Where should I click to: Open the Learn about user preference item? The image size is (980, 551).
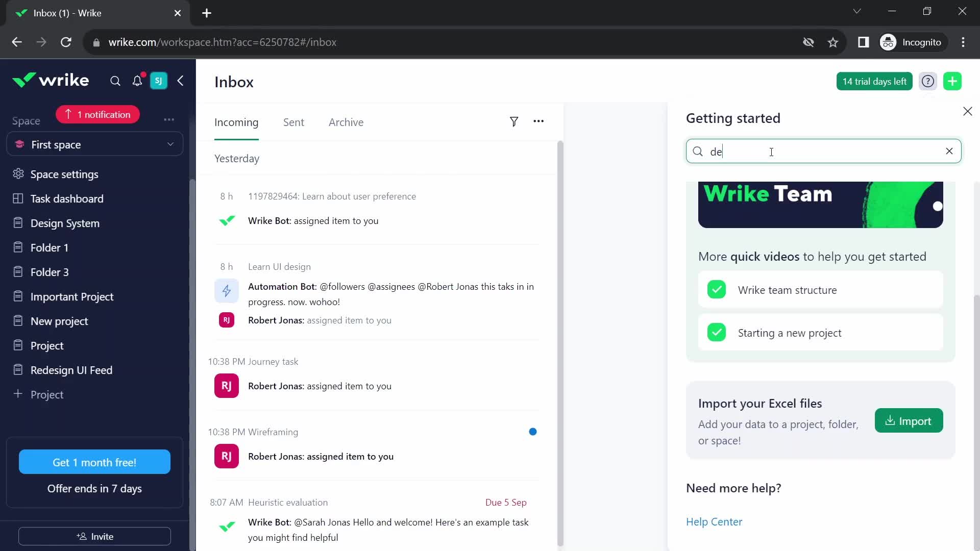[332, 196]
